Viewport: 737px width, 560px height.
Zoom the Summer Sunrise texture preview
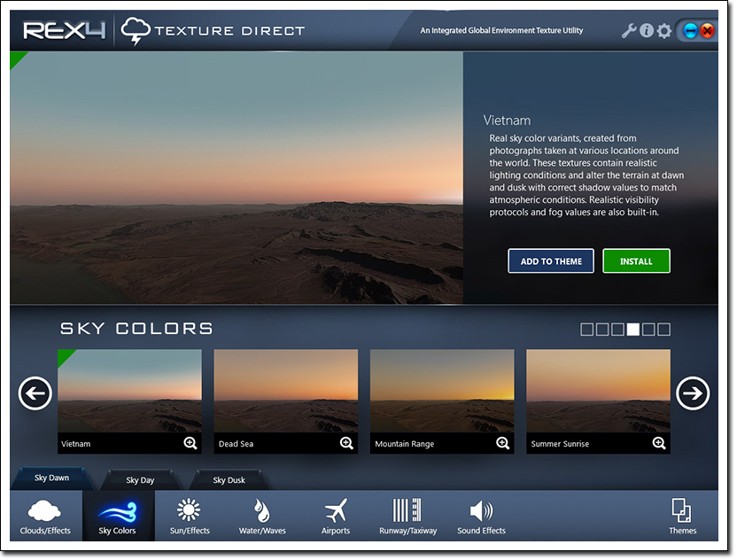(x=659, y=443)
